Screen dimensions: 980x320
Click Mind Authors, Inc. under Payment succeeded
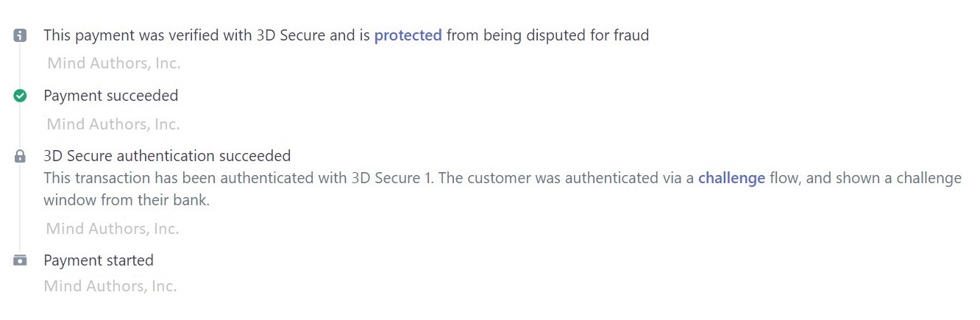tap(114, 124)
